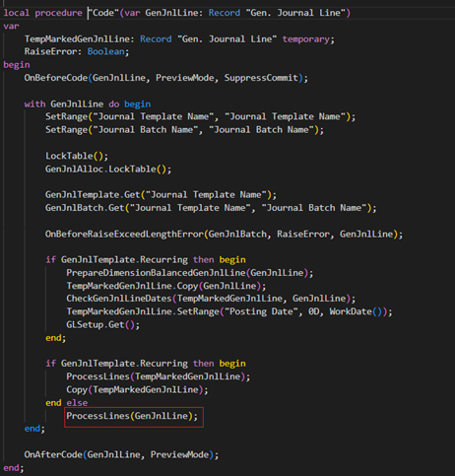
Task: Click the GLSetup.Get() line
Action: [x=102, y=324]
